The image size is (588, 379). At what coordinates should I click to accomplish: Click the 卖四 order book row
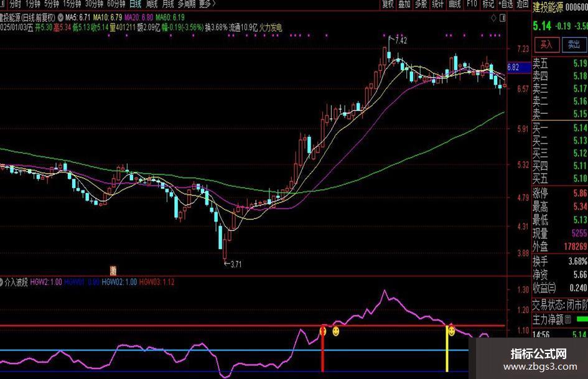[560, 76]
